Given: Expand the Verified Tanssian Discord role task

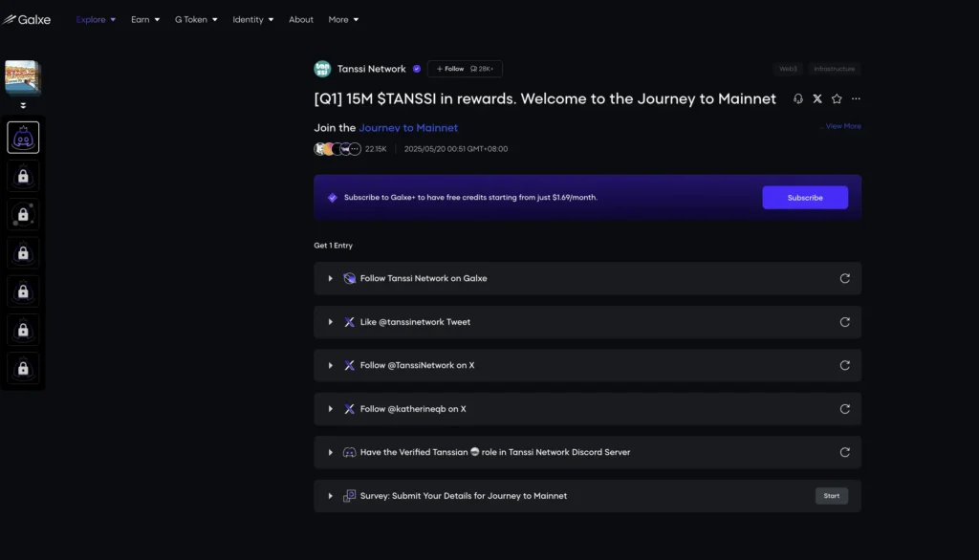Looking at the screenshot, I should [x=330, y=452].
